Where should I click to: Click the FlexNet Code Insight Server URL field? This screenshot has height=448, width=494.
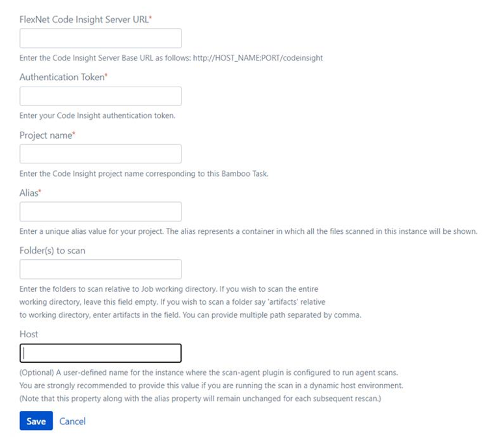coord(100,38)
